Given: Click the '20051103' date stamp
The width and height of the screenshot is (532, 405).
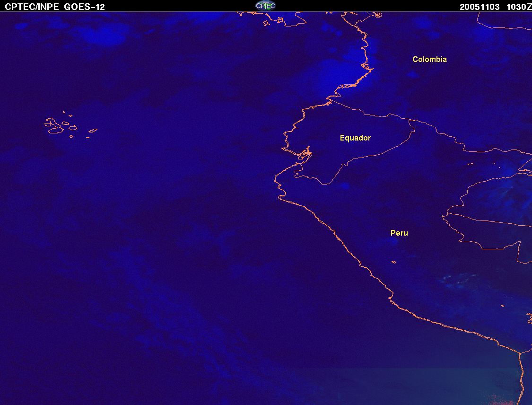Looking at the screenshot, I should pyautogui.click(x=480, y=7).
